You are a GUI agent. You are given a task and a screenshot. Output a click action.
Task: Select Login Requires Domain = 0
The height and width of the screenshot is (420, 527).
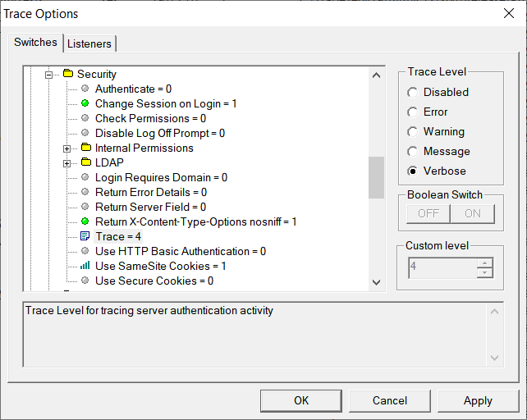pyautogui.click(x=162, y=177)
